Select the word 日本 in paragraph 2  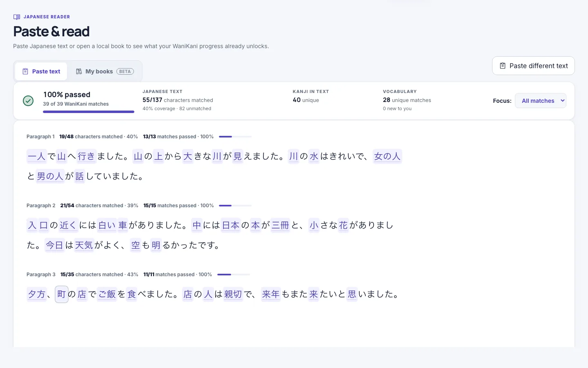coord(231,225)
